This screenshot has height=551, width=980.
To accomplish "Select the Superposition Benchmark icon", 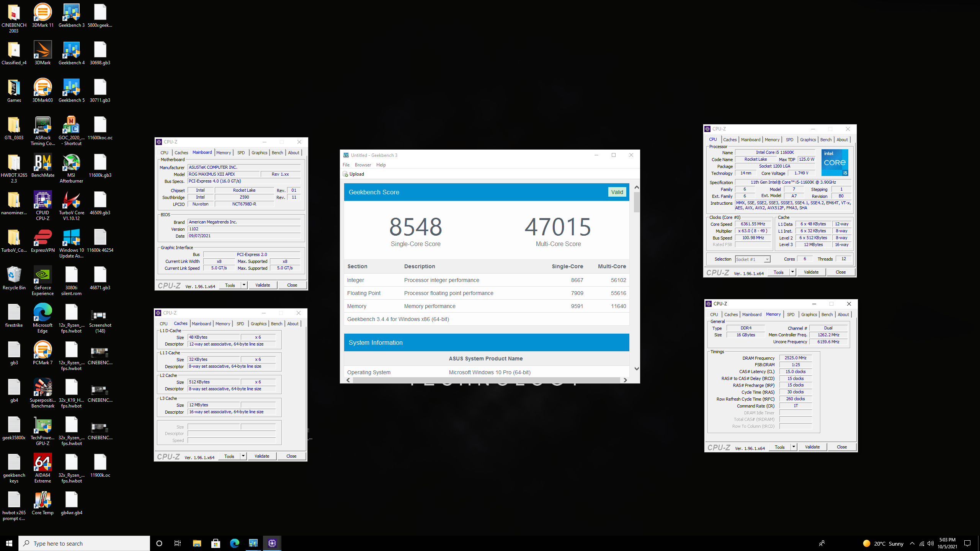I will pos(42,393).
